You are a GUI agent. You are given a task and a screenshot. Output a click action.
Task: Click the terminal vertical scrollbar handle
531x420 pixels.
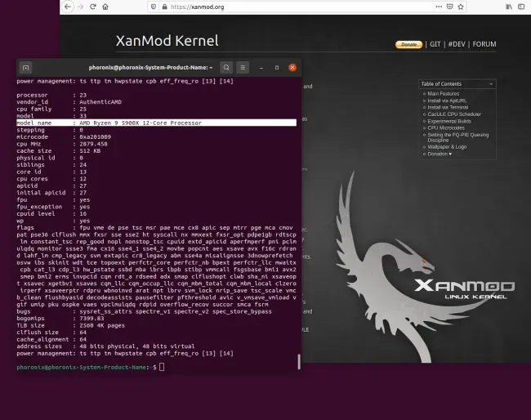[299, 361]
